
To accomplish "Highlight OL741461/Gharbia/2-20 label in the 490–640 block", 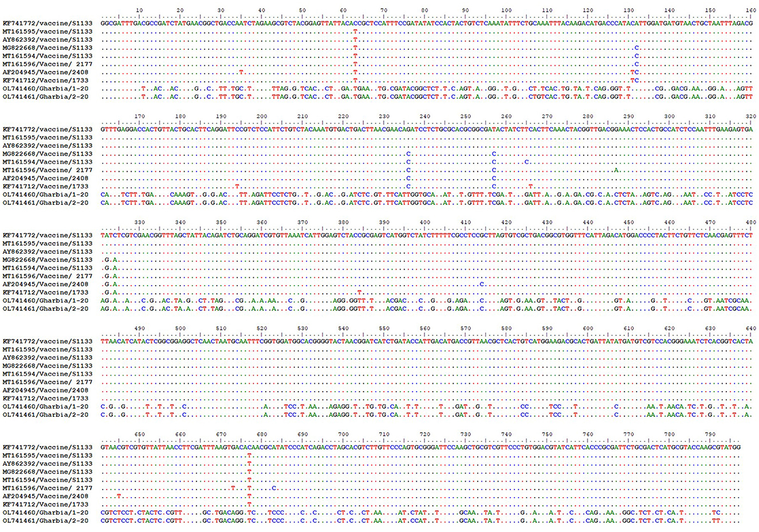I will click(46, 415).
